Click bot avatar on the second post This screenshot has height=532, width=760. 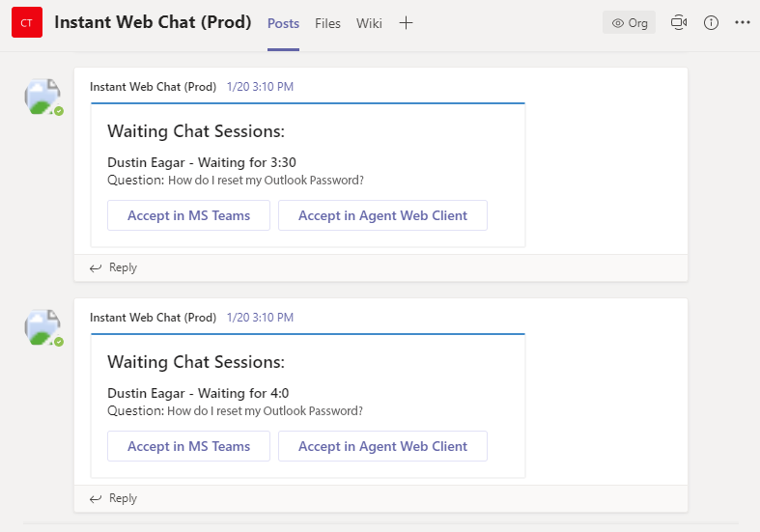(43, 327)
